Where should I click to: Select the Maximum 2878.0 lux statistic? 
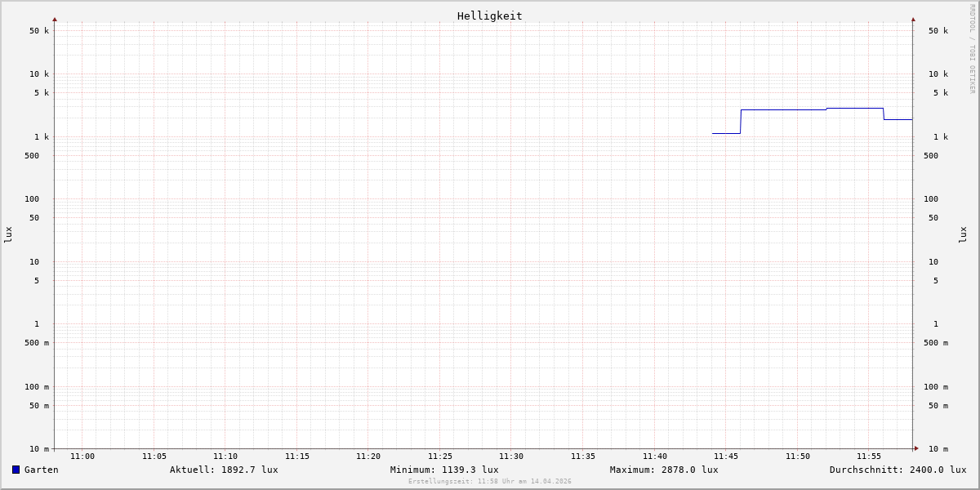664,470
